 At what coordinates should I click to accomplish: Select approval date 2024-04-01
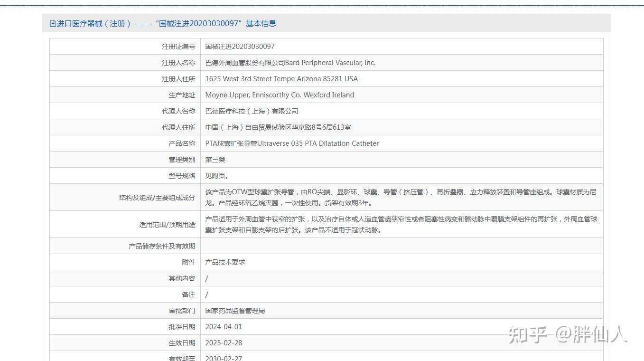(224, 327)
